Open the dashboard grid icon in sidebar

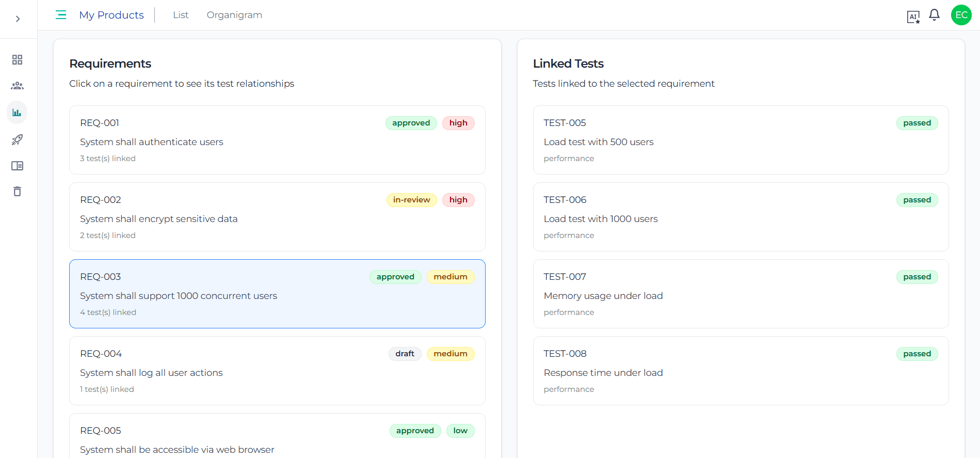17,60
